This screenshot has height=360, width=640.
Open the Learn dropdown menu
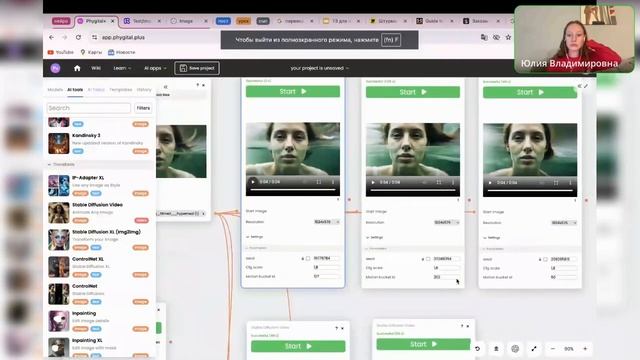tap(122, 68)
